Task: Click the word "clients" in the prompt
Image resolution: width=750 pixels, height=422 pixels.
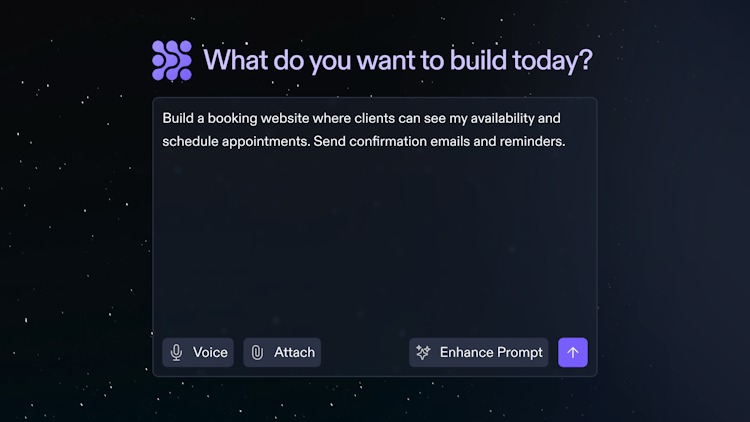Action: pos(375,118)
